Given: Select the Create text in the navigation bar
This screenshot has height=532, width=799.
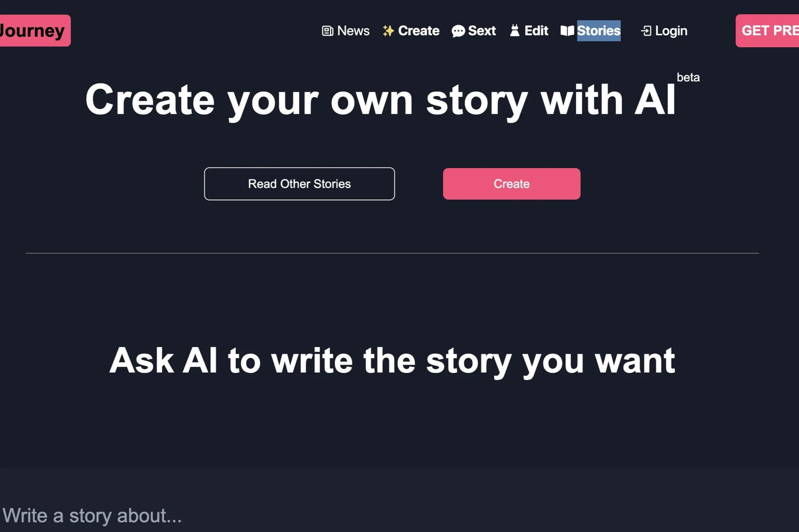Looking at the screenshot, I should pyautogui.click(x=419, y=31).
